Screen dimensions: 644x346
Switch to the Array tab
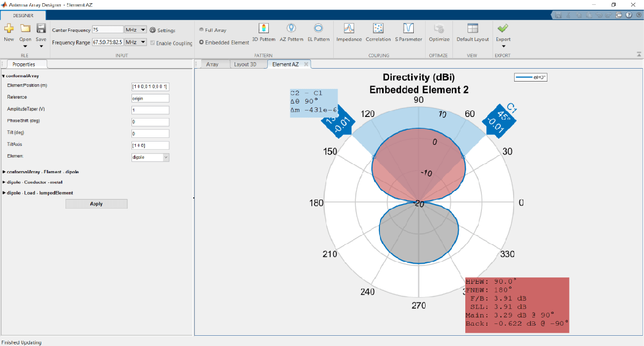(213, 64)
